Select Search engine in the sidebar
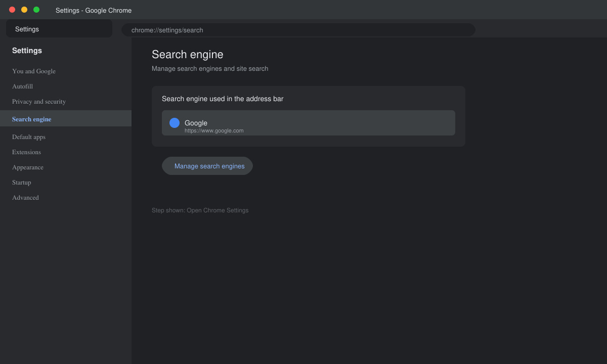Viewport: 607px width, 364px height. tap(66, 119)
